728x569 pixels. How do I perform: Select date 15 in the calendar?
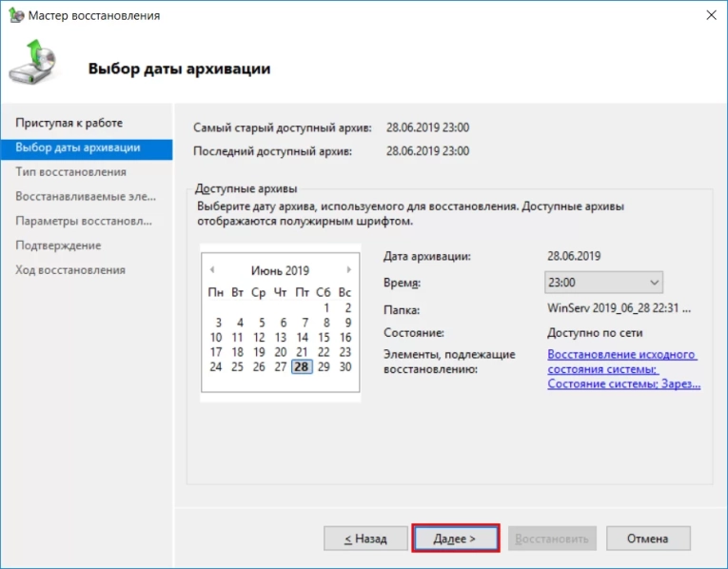coord(324,338)
